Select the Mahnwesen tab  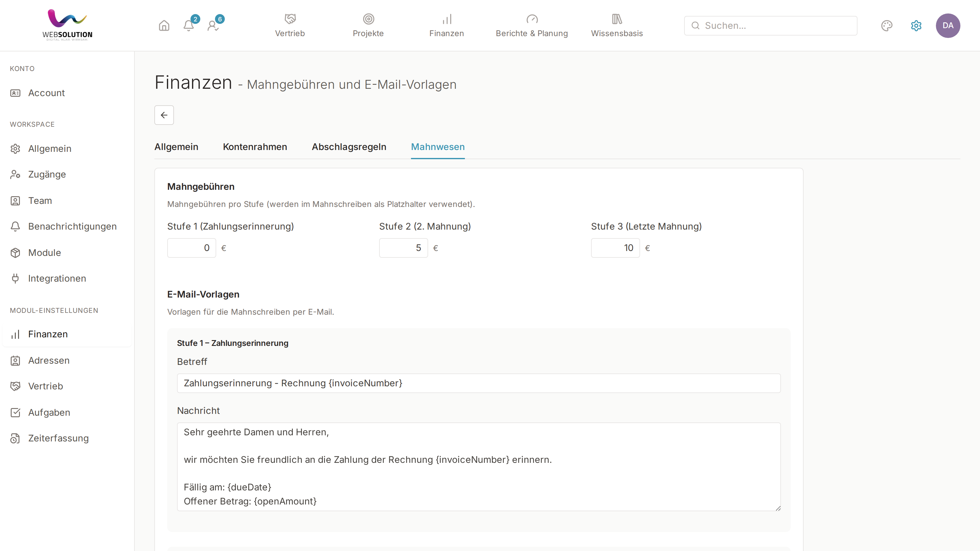click(438, 147)
